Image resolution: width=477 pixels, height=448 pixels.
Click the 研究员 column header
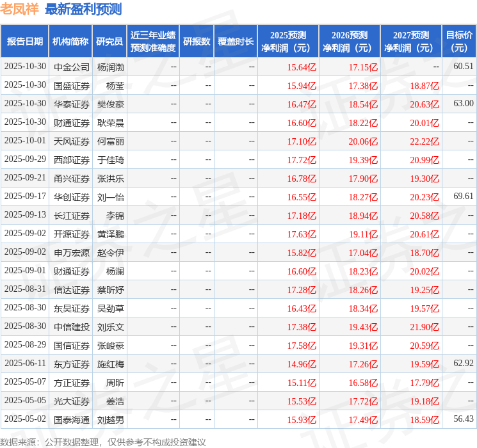(x=109, y=42)
